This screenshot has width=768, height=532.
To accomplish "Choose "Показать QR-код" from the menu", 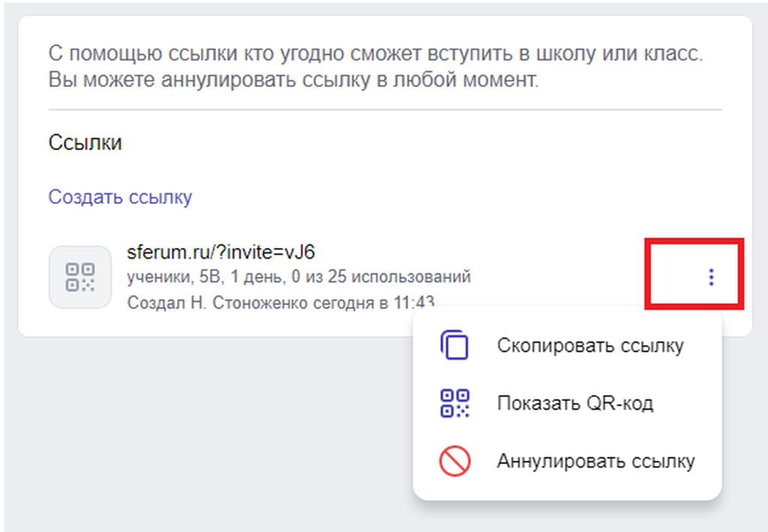I will click(x=567, y=403).
